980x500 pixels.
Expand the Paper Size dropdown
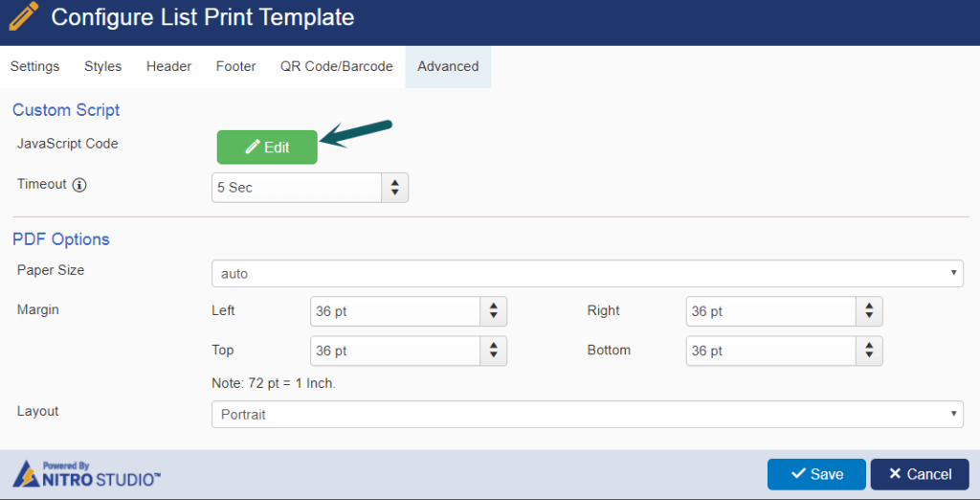587,274
